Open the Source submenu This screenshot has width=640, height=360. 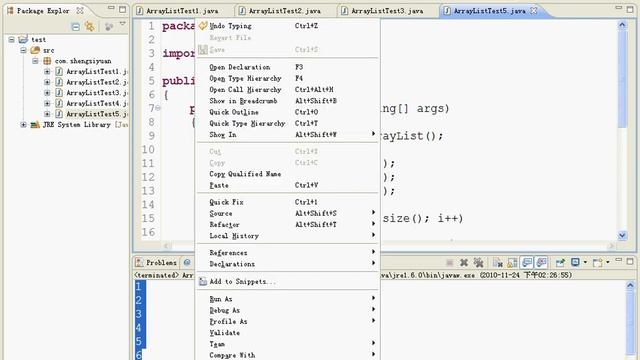click(x=288, y=213)
